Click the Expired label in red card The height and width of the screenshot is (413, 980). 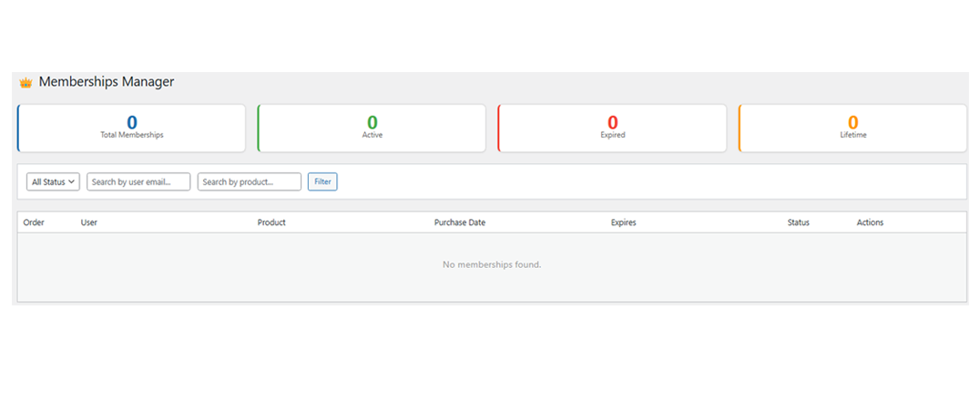pos(612,135)
